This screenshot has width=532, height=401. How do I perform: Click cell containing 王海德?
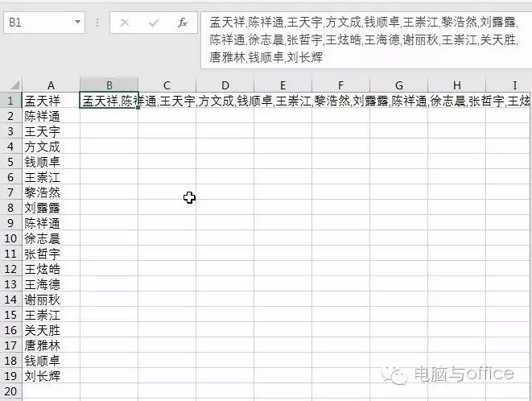(51, 284)
